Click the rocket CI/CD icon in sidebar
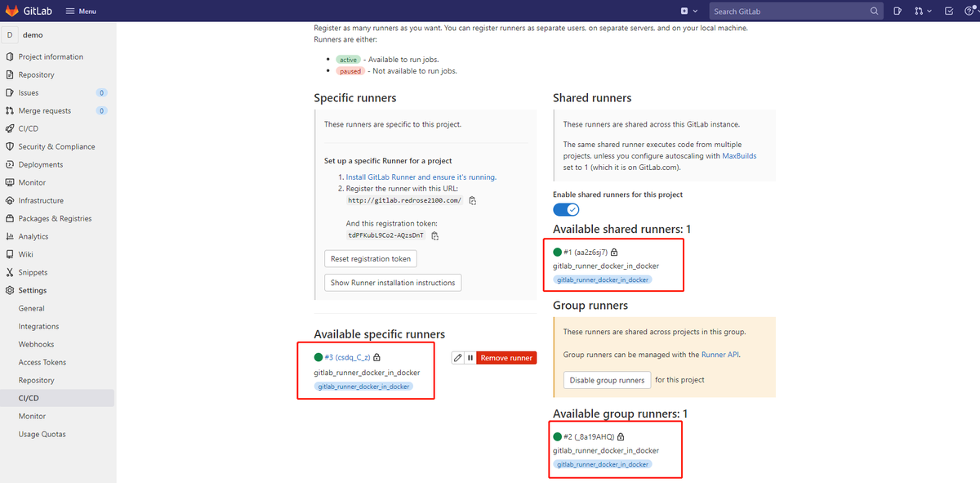 click(10, 128)
